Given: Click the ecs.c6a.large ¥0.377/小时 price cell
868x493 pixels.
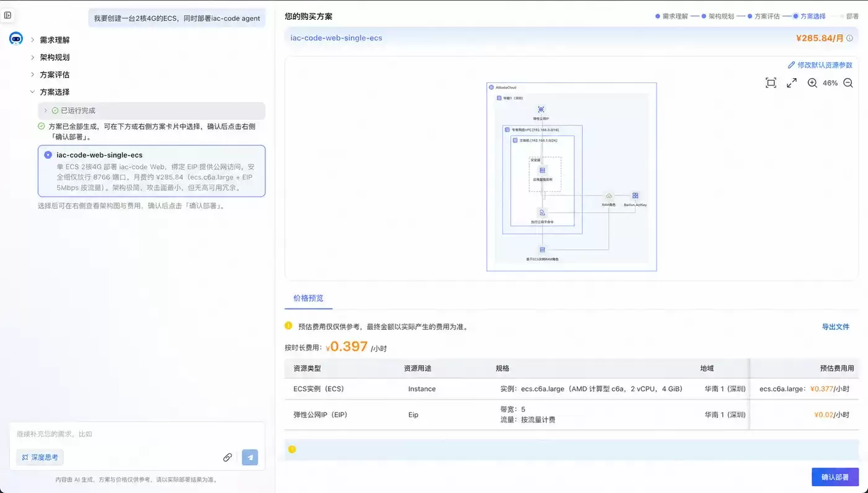Looking at the screenshot, I should coord(804,389).
